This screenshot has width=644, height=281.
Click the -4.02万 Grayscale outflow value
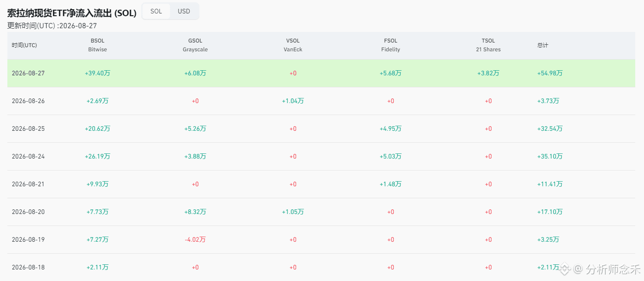pyautogui.click(x=195, y=239)
